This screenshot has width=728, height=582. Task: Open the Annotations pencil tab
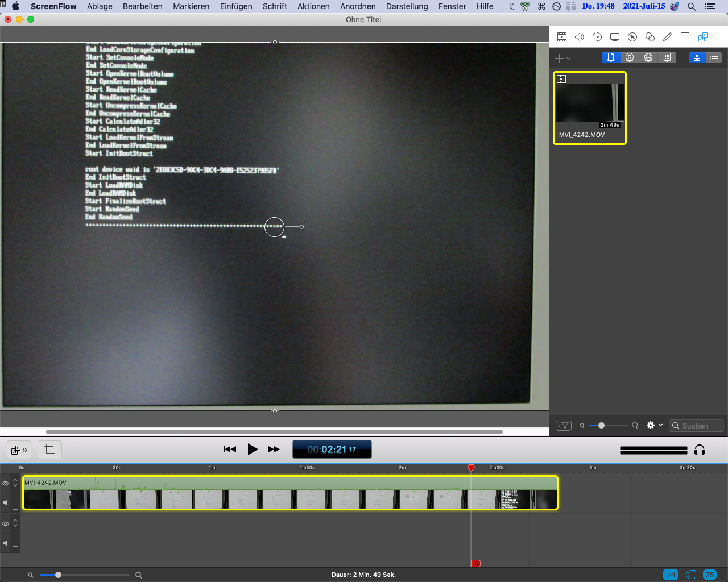point(668,37)
